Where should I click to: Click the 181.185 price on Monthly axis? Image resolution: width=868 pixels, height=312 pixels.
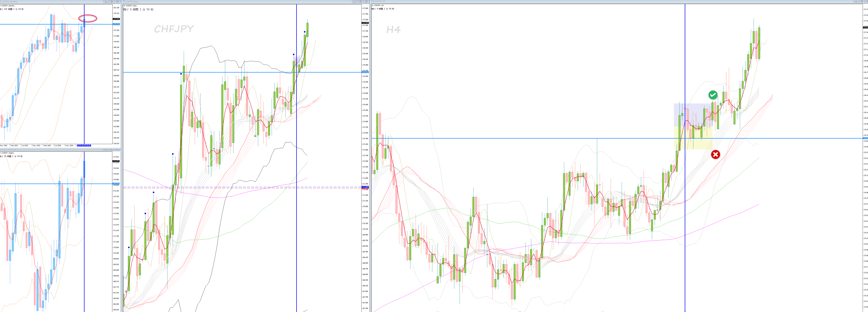click(x=116, y=8)
